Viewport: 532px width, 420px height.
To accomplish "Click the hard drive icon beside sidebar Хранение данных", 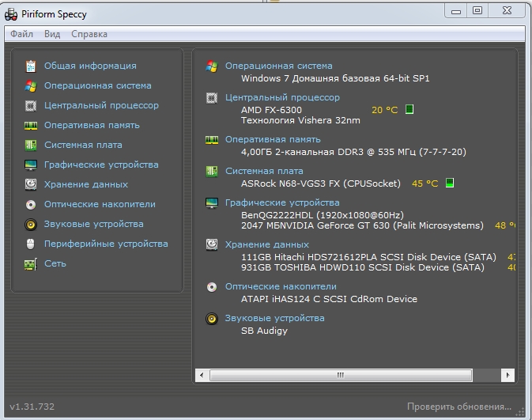I will 31,185.
